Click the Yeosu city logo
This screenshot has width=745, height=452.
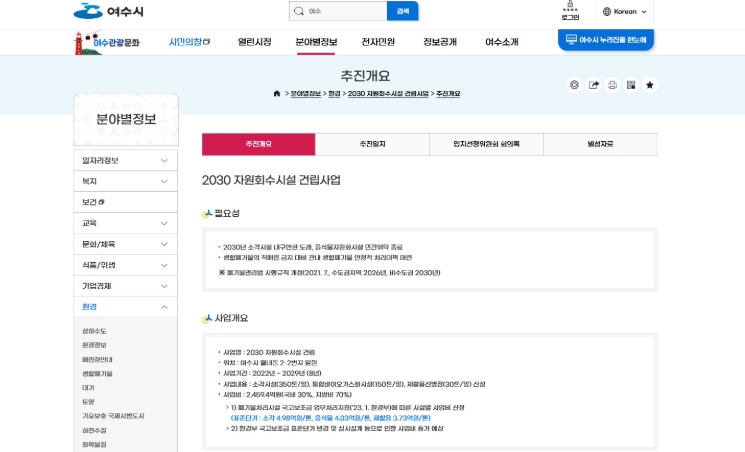click(x=108, y=12)
